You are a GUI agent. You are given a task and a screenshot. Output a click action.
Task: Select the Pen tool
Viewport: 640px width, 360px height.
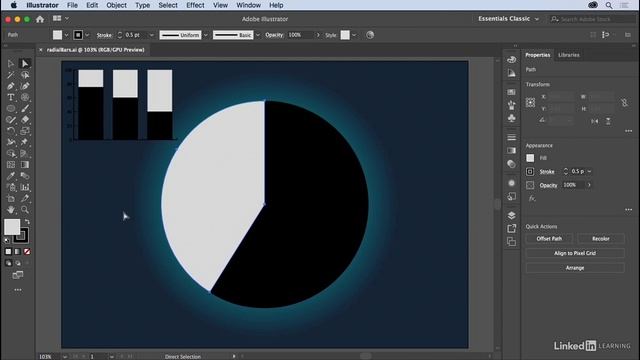[11, 86]
